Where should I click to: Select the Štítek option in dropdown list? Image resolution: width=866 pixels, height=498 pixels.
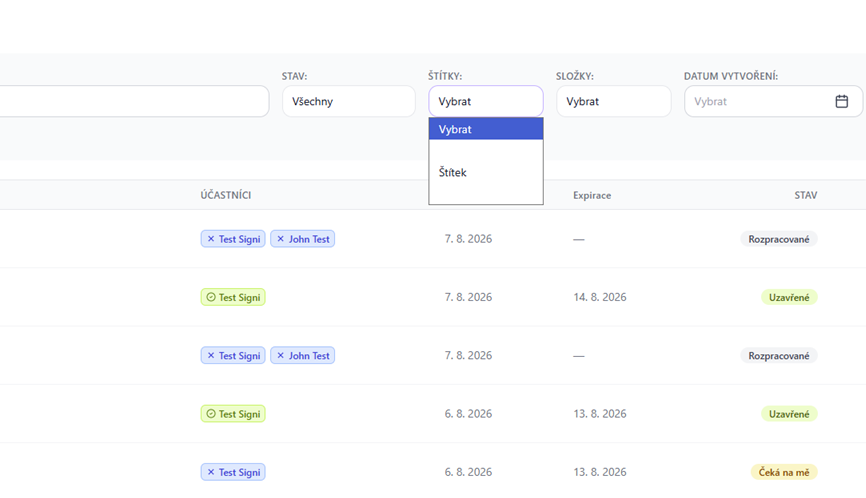485,172
